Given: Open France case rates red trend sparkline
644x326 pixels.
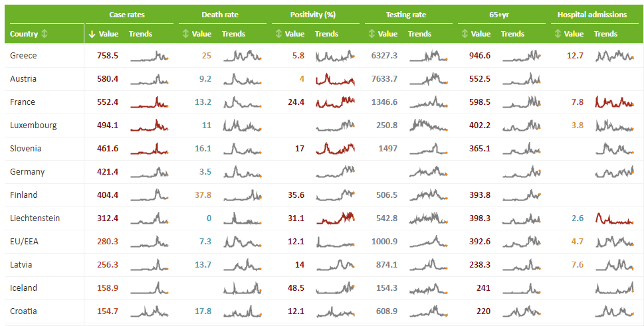Looking at the screenshot, I should pyautogui.click(x=150, y=103).
